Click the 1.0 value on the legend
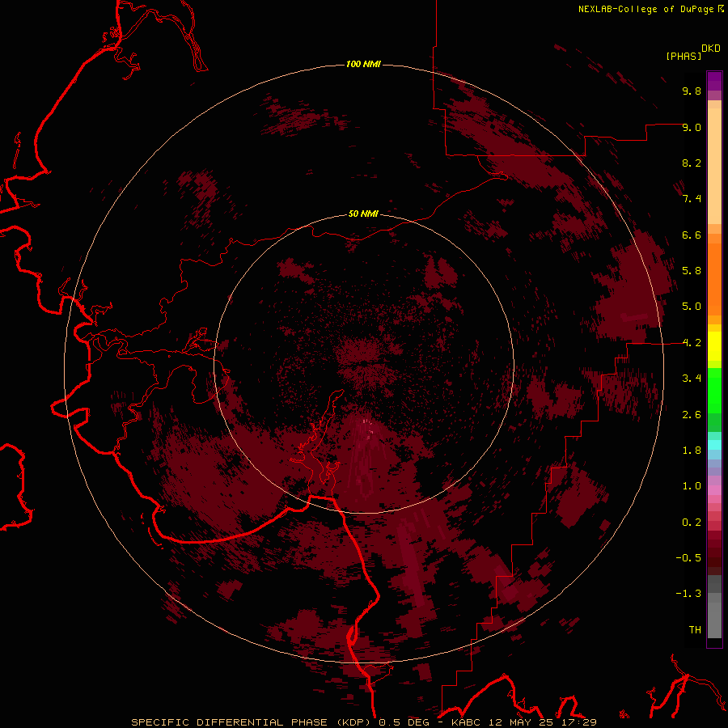This screenshot has width=728, height=728. click(692, 486)
